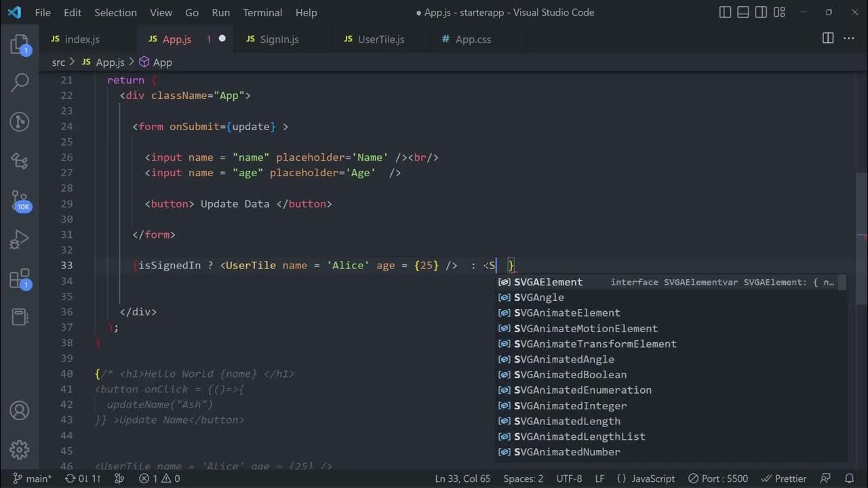
Task: Open the src breadcrumb dropdown
Action: (58, 62)
